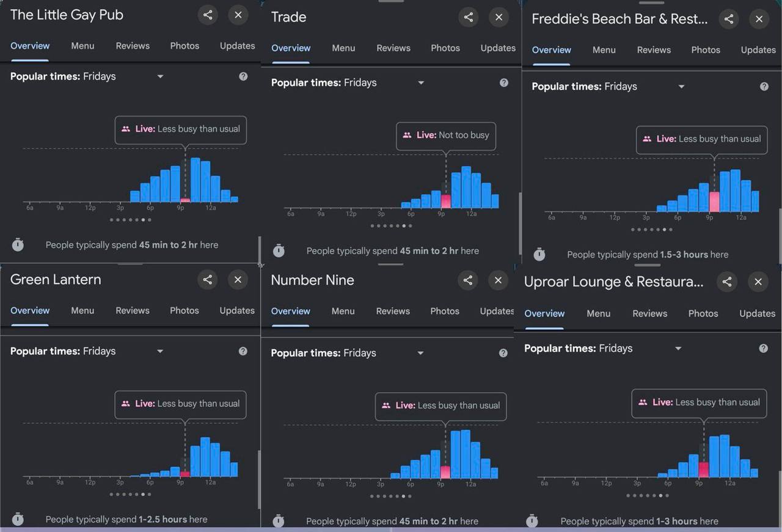Open Reviews tab for The Little Gay Pub
The height and width of the screenshot is (532, 782).
(133, 46)
